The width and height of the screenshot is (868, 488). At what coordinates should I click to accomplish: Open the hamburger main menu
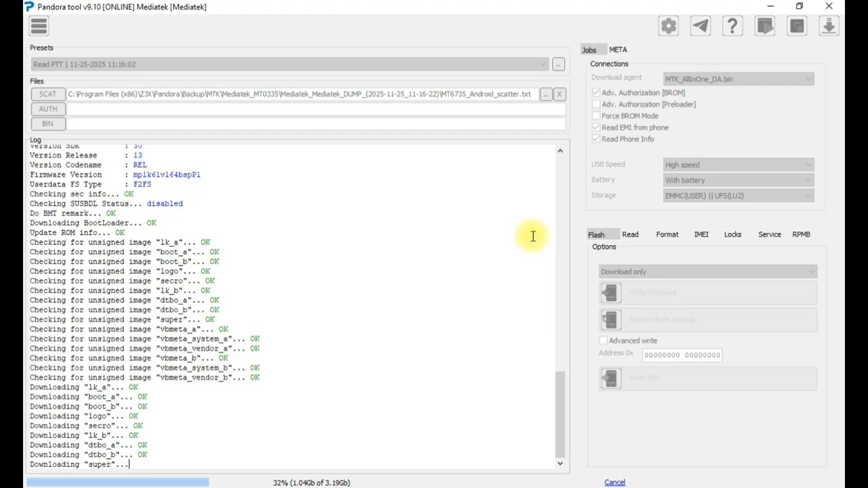(39, 26)
